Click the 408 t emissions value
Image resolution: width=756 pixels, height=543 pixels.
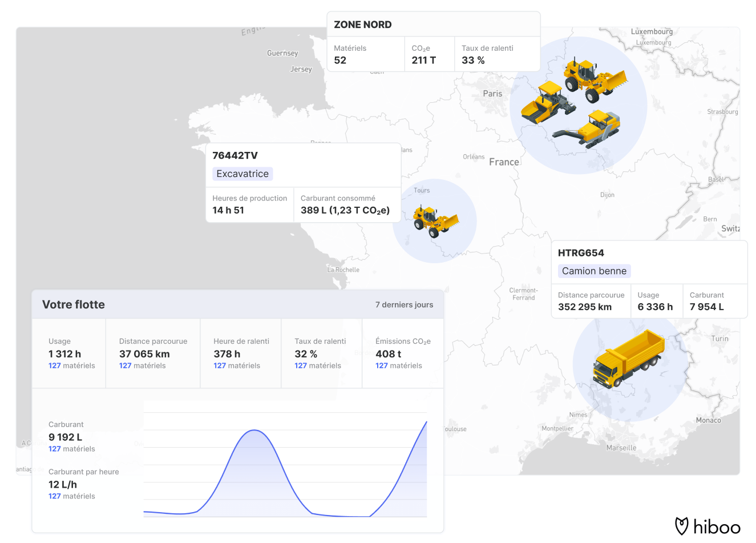click(x=388, y=354)
